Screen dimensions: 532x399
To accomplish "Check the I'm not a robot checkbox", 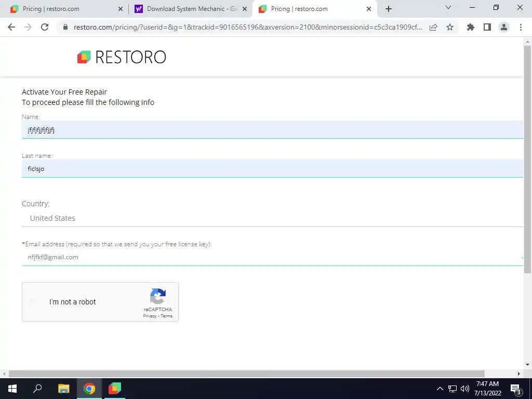I will click(x=32, y=302).
